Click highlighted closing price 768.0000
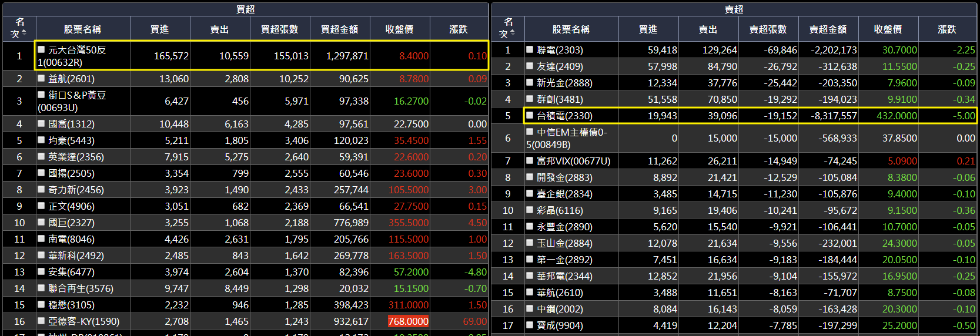Viewport: 980px width, 336px height. click(408, 321)
